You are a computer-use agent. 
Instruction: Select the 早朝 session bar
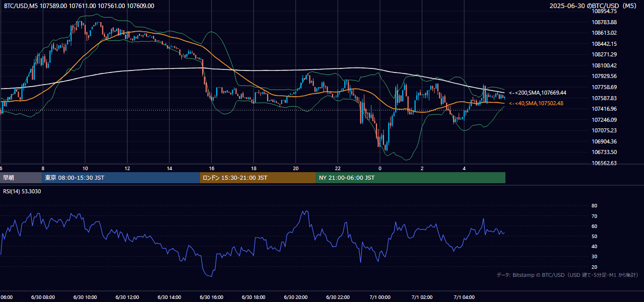point(21,178)
